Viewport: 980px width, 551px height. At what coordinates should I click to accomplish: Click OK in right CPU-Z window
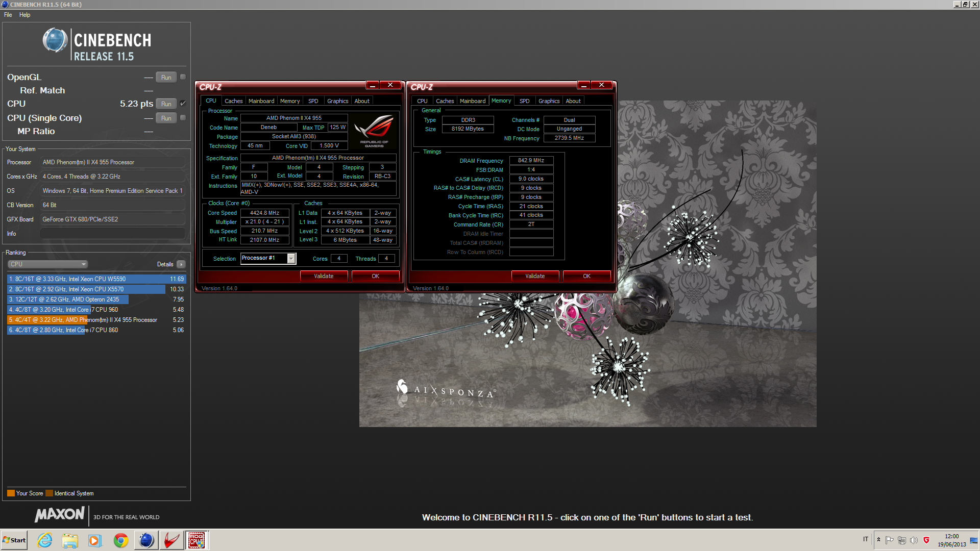[586, 276]
